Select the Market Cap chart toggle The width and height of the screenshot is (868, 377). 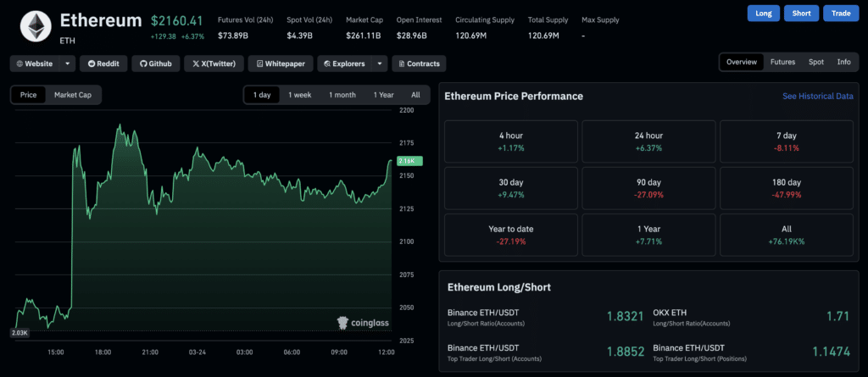[x=73, y=95]
